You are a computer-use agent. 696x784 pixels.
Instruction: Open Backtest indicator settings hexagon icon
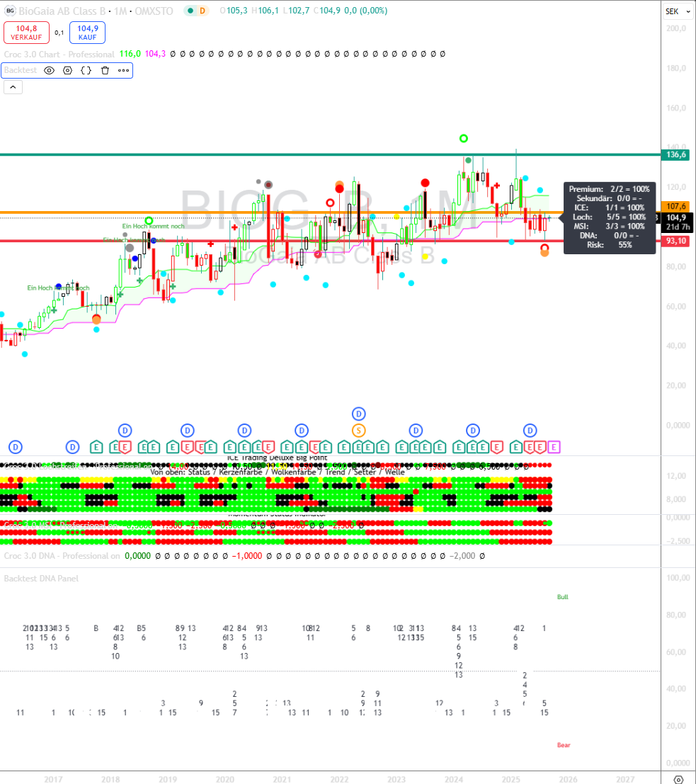(68, 70)
